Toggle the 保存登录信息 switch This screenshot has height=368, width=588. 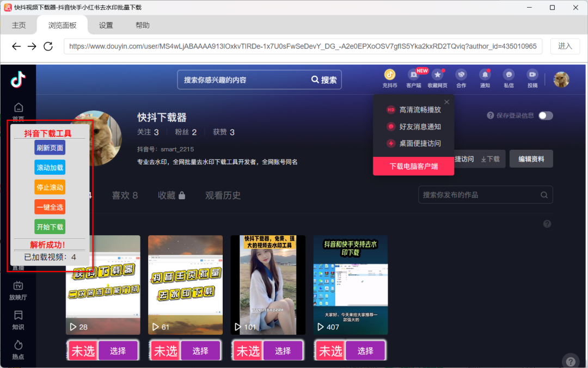[x=546, y=115]
